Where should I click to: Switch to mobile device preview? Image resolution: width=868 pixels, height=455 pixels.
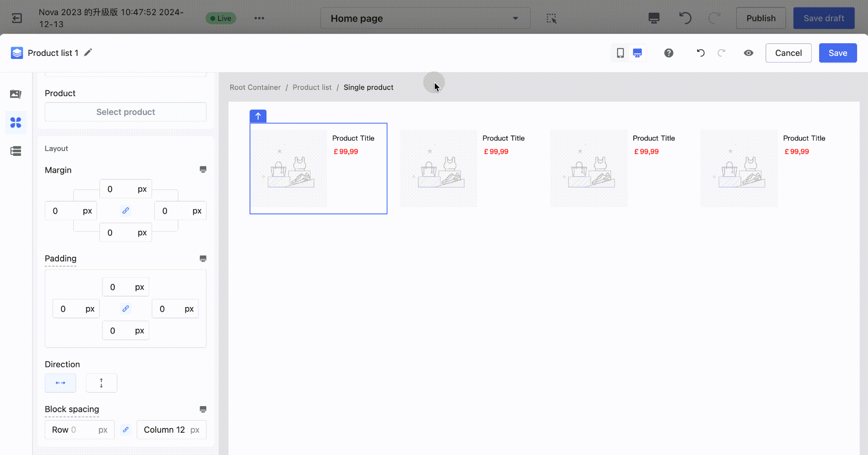620,53
